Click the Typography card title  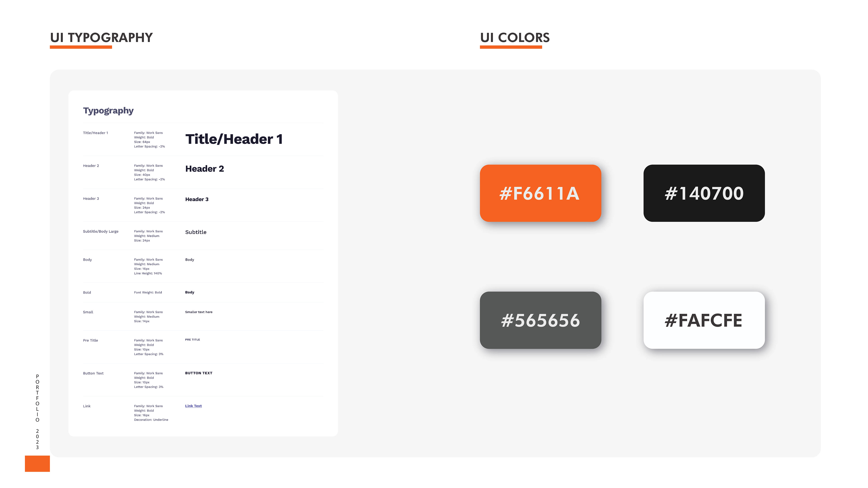click(x=108, y=111)
